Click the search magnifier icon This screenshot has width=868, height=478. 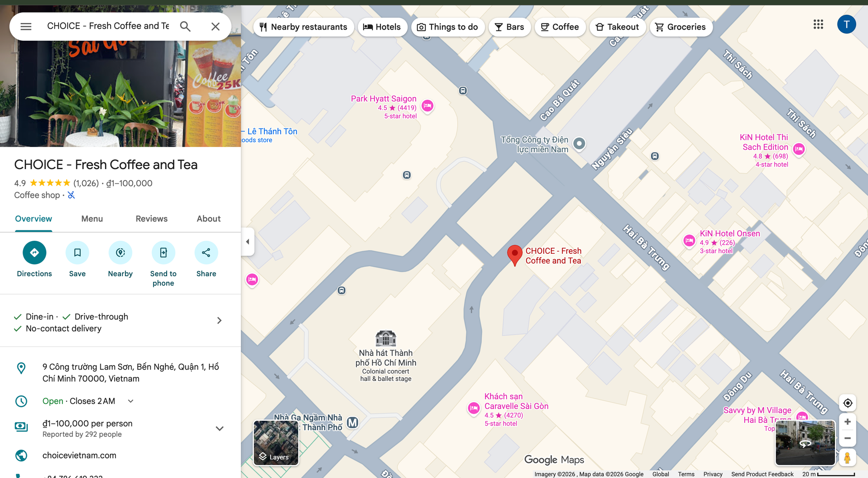pos(185,26)
